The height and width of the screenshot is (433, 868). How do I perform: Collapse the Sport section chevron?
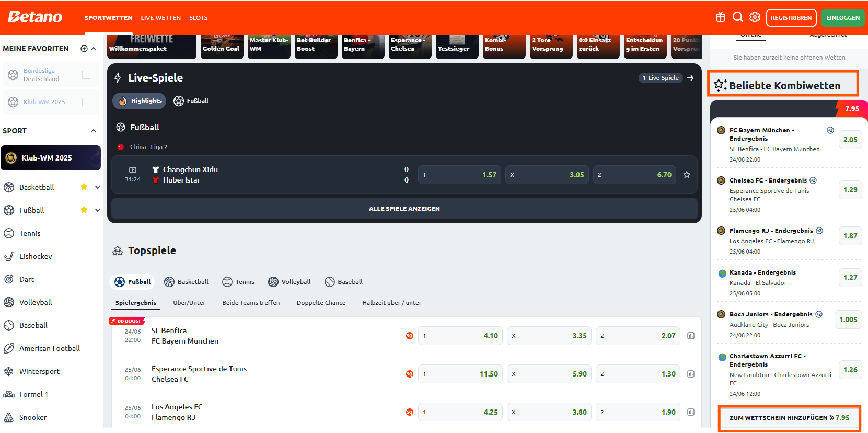pos(94,131)
